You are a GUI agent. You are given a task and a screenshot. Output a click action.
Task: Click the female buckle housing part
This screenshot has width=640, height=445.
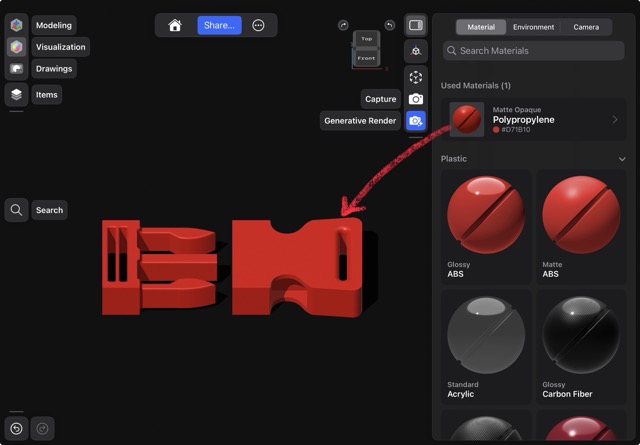(297, 267)
